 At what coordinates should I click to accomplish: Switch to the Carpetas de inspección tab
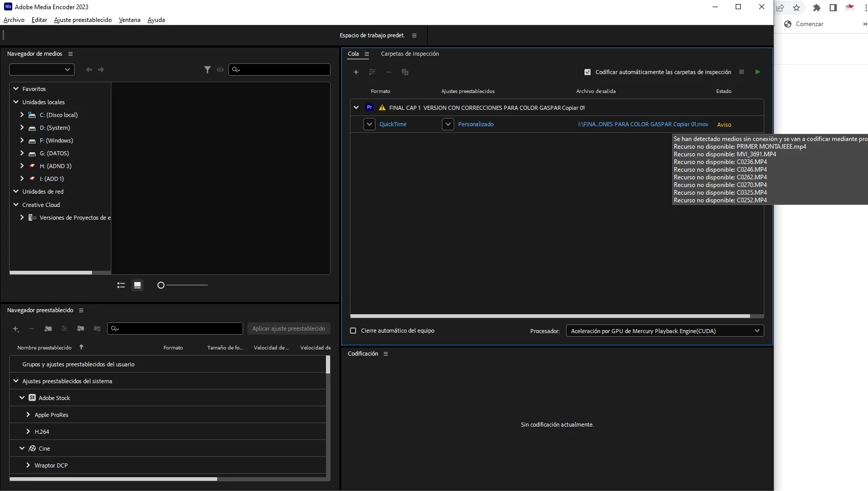click(x=410, y=54)
